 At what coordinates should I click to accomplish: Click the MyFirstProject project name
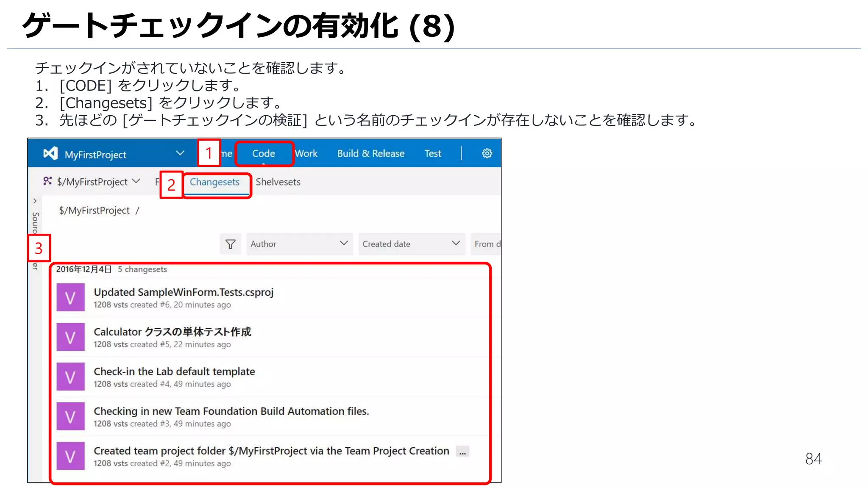tap(95, 155)
